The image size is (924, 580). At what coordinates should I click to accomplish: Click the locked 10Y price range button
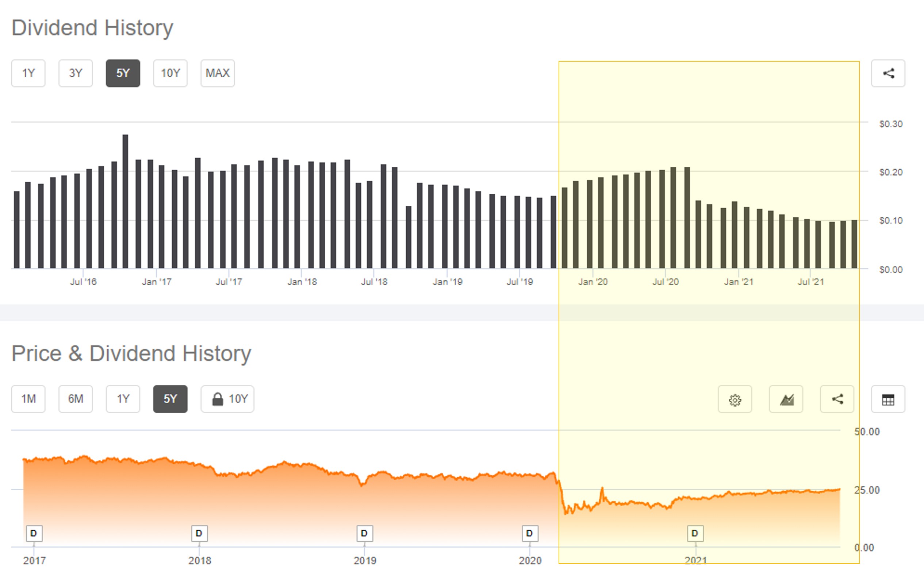click(227, 399)
